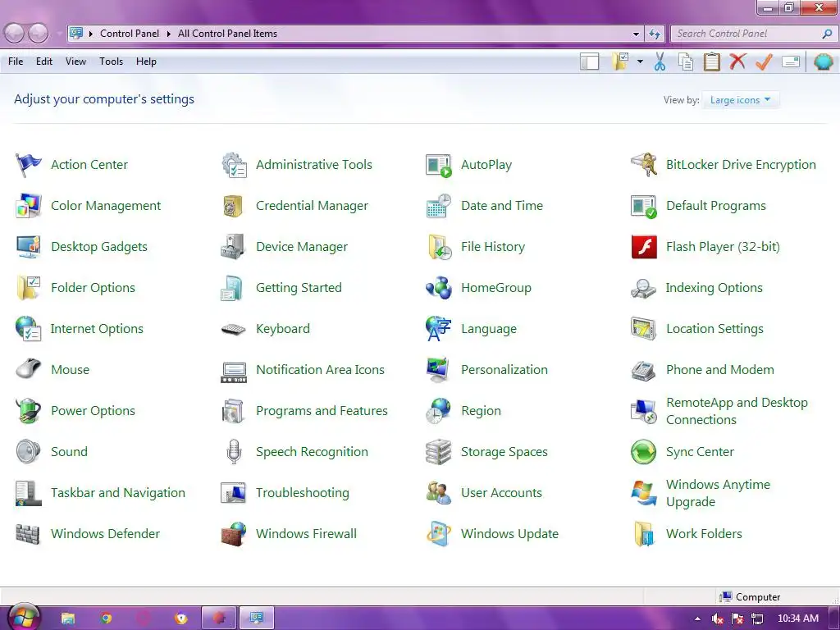The width and height of the screenshot is (840, 630).
Task: Open the Indexing Options magnifier icon
Action: coord(643,288)
